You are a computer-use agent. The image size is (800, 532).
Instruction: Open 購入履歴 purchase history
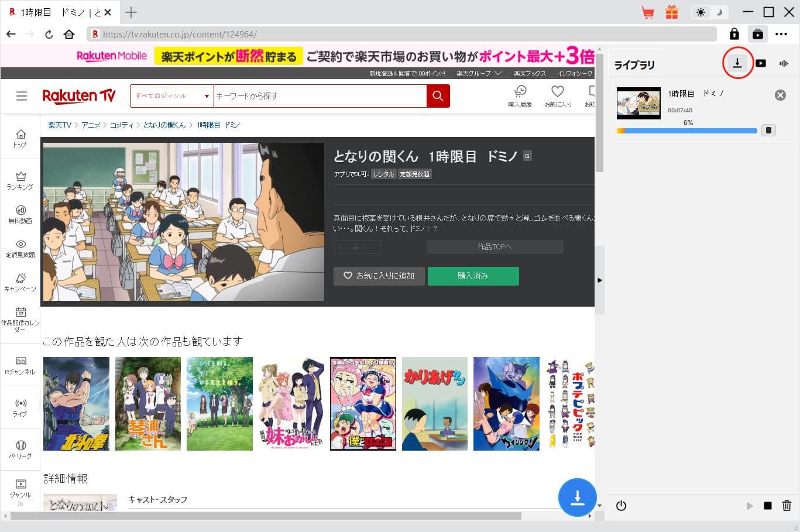[x=520, y=97]
